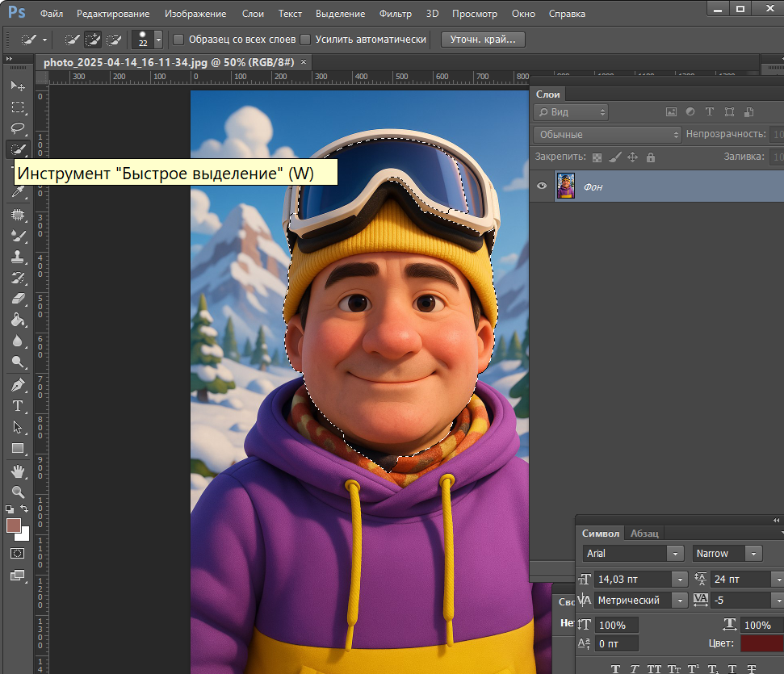Open the text color 'Цвет' swatch
Viewport: 784px width, 674px height.
(x=762, y=643)
